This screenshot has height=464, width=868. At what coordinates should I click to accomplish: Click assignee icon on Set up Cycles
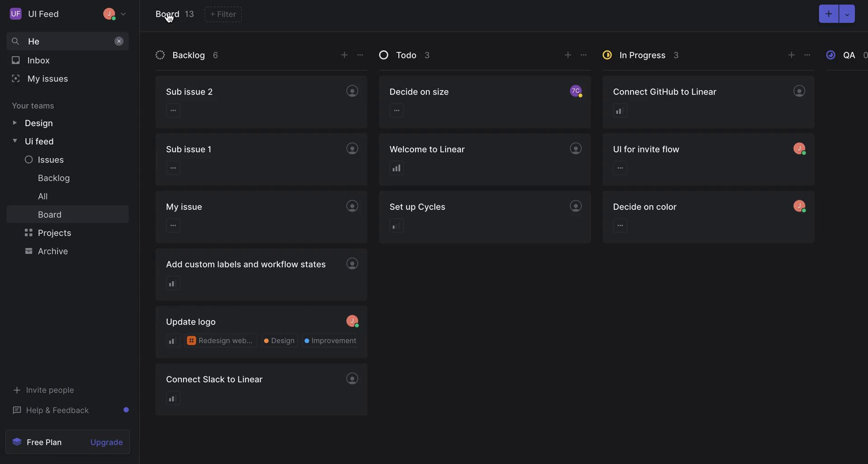coord(576,206)
